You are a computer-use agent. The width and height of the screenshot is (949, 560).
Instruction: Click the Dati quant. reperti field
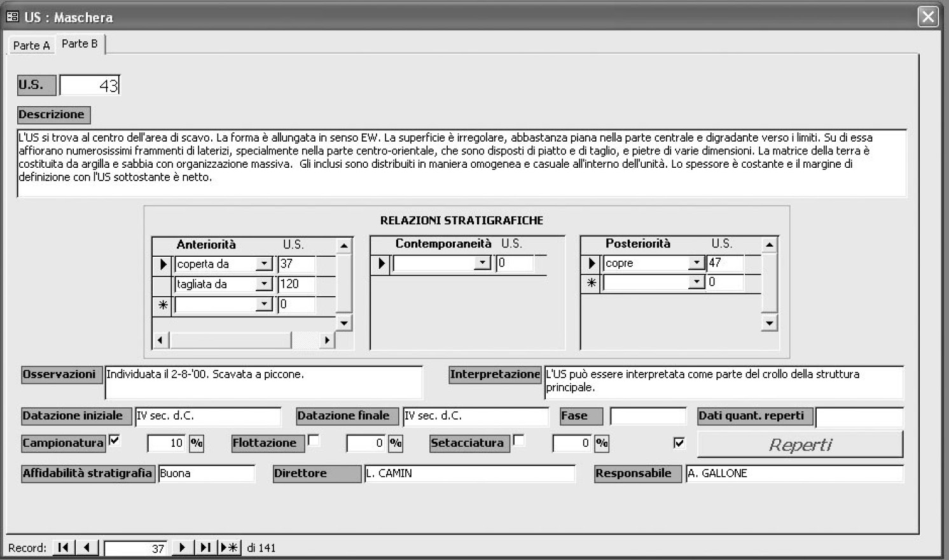click(859, 417)
